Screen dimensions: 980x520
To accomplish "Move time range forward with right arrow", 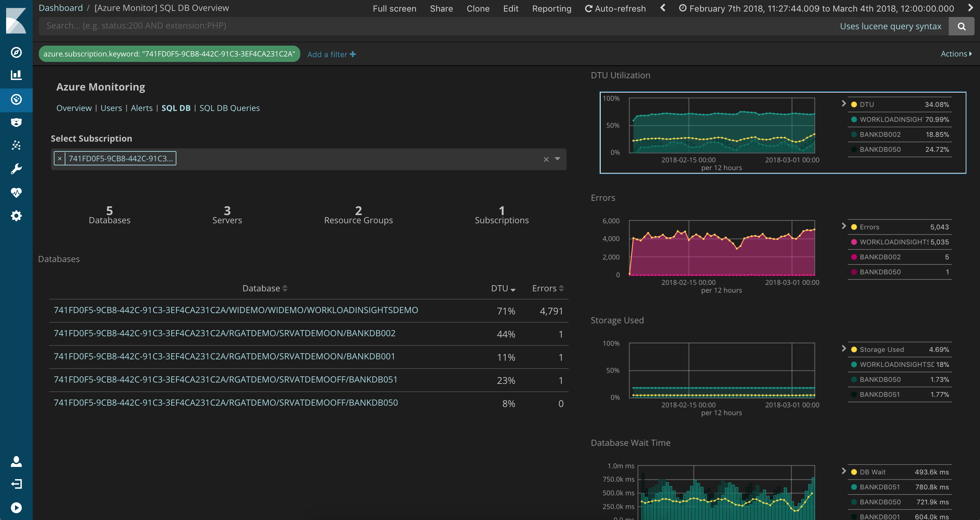I will [970, 8].
